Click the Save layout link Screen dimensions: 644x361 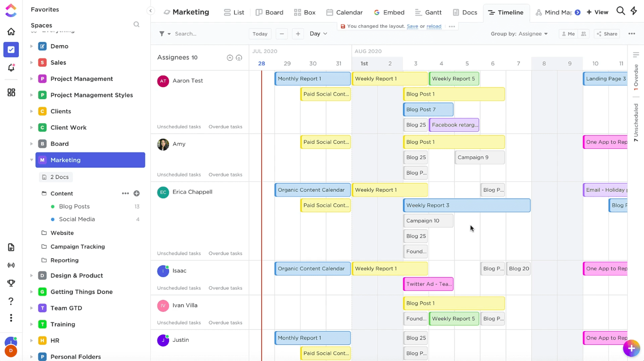[x=412, y=26]
